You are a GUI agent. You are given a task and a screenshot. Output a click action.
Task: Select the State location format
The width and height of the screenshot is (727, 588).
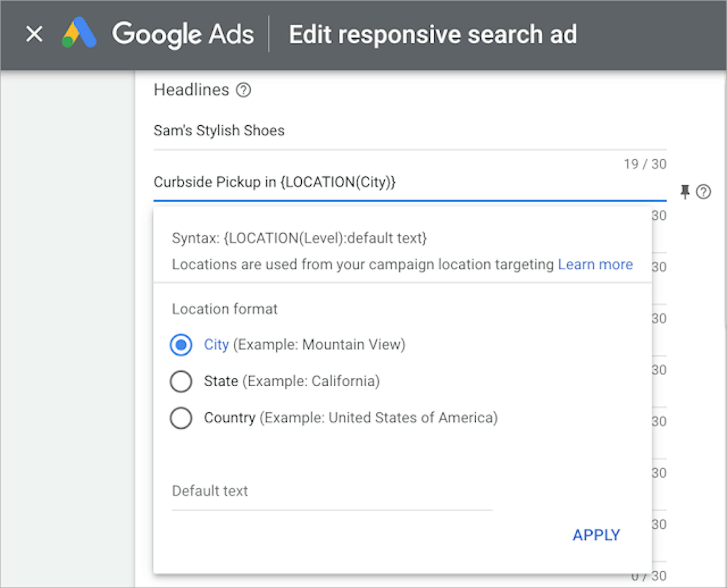[x=182, y=381]
